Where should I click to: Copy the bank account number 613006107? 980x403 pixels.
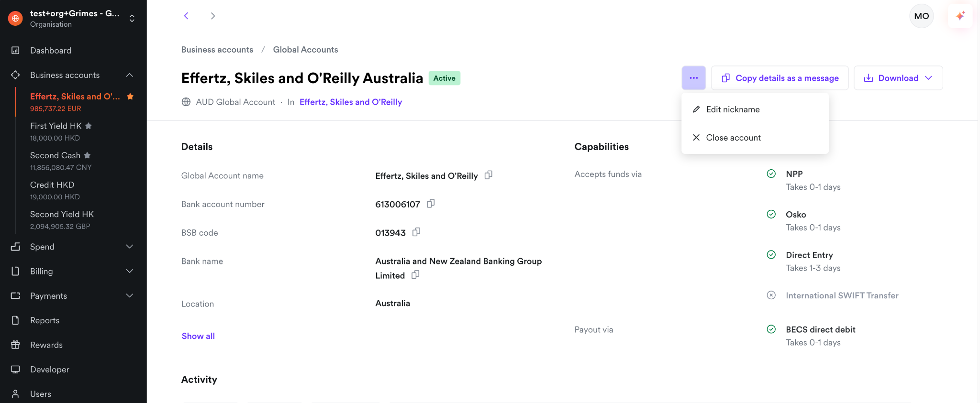pyautogui.click(x=431, y=204)
